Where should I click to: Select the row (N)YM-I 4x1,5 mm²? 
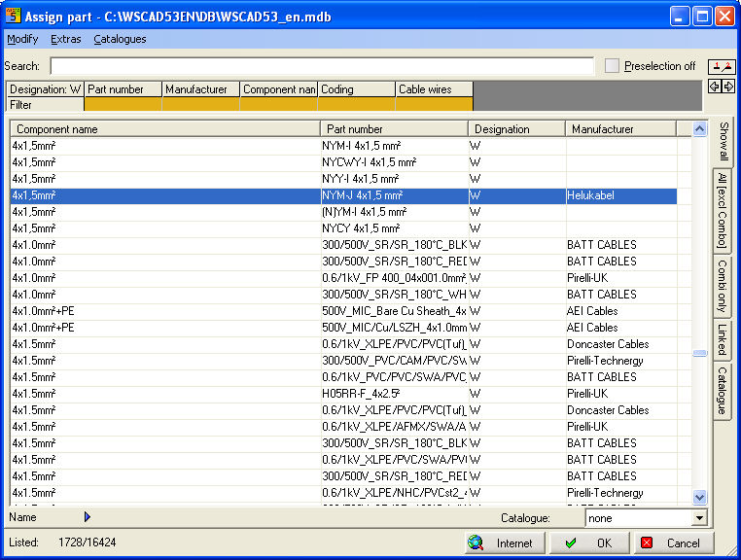point(343,212)
